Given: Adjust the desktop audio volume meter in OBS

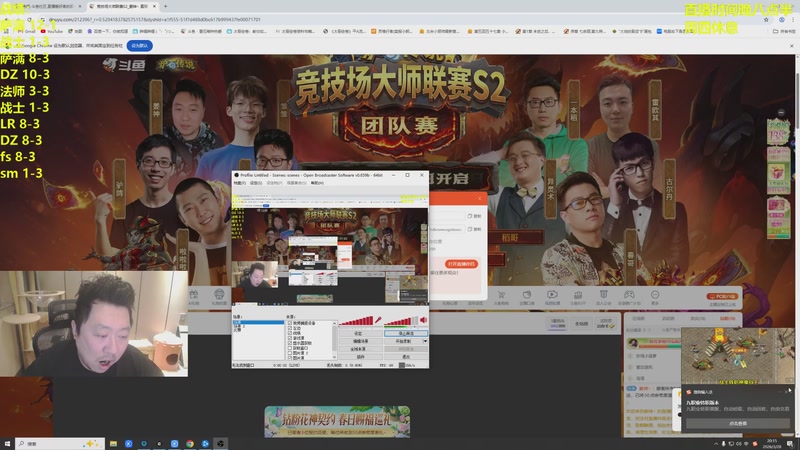Looking at the screenshot, I should pos(401,320).
